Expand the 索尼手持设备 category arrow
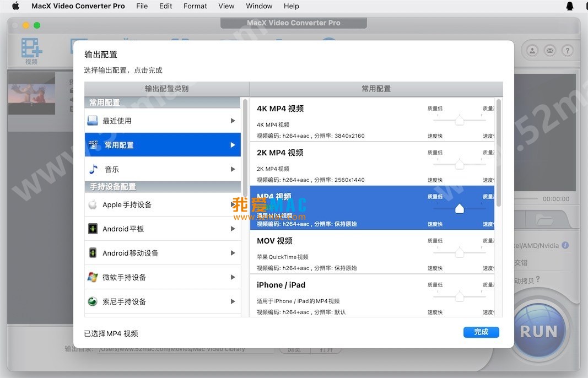The height and width of the screenshot is (378, 588). point(233,301)
